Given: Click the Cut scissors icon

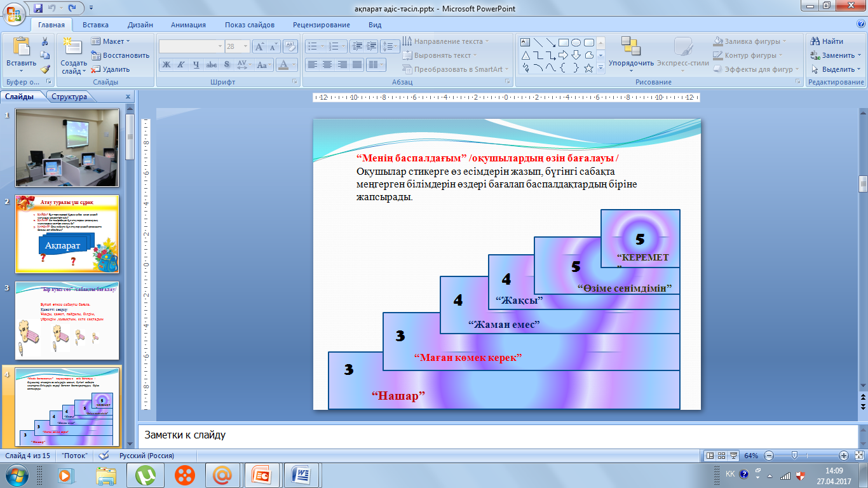Looking at the screenshot, I should (45, 41).
